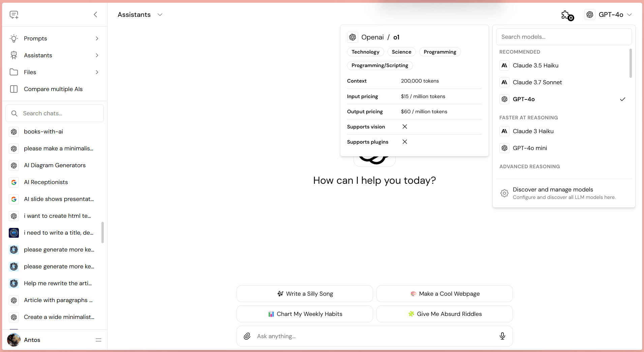Click the Technology tag
Image resolution: width=644 pixels, height=352 pixels.
click(365, 52)
